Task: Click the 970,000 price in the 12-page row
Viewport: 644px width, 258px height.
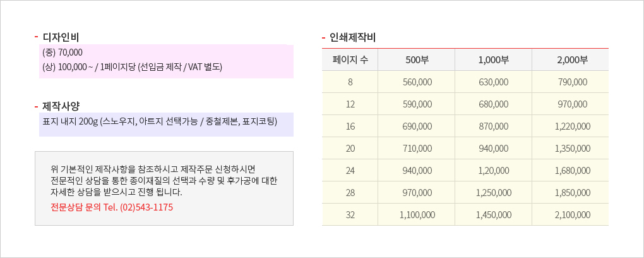Action: point(571,104)
